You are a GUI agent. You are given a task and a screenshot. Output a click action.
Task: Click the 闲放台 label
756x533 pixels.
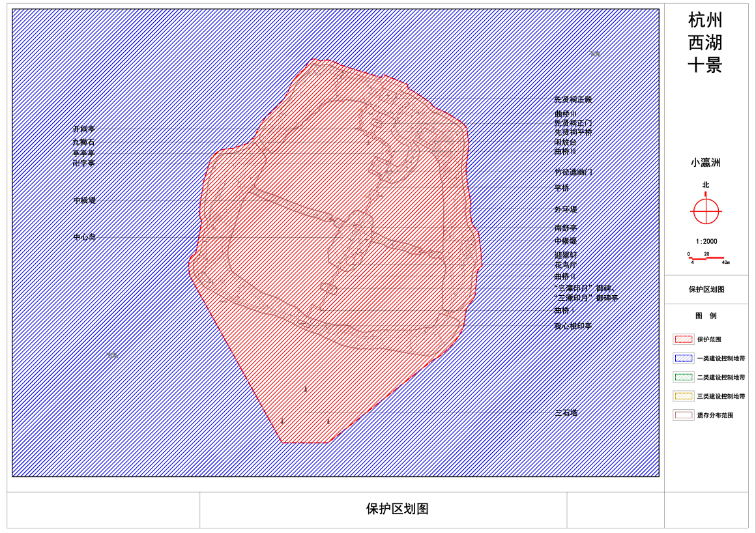pyautogui.click(x=565, y=142)
